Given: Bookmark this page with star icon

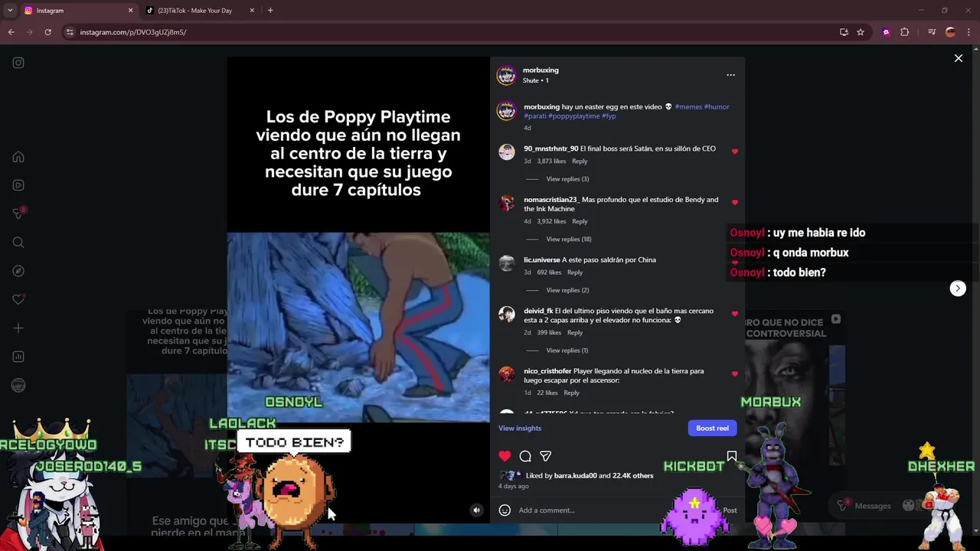Looking at the screenshot, I should tap(861, 32).
